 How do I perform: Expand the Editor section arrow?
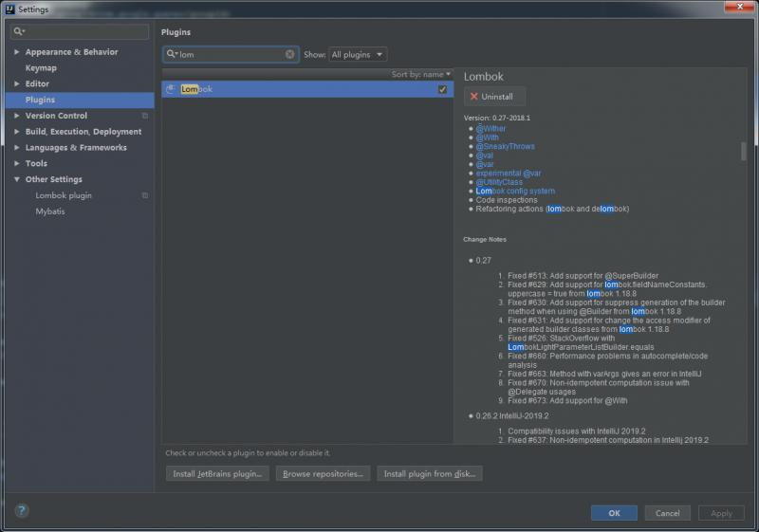[16, 83]
